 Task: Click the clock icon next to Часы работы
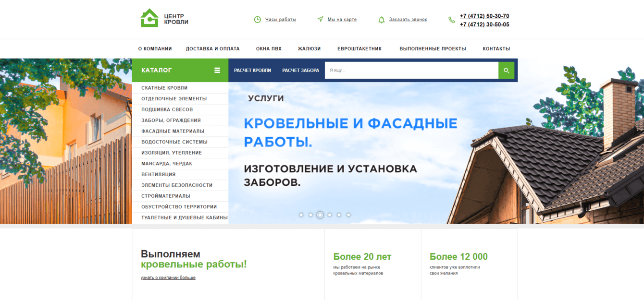(x=257, y=19)
